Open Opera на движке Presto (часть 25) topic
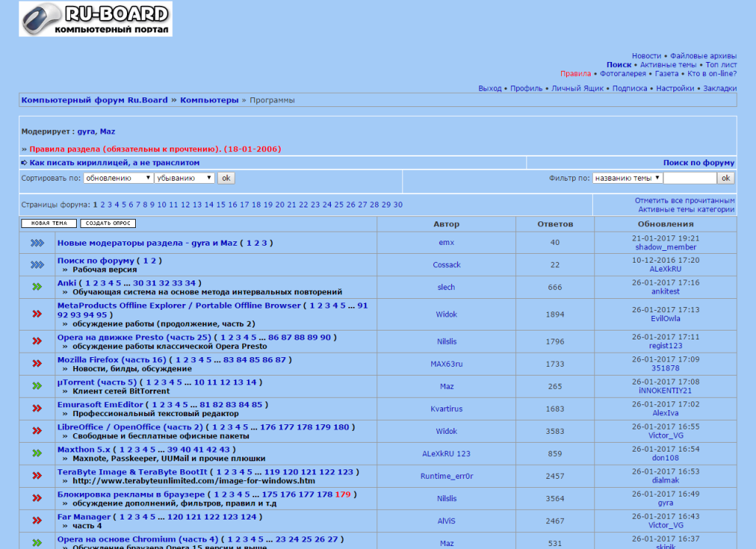The image size is (756, 549). pos(134,337)
